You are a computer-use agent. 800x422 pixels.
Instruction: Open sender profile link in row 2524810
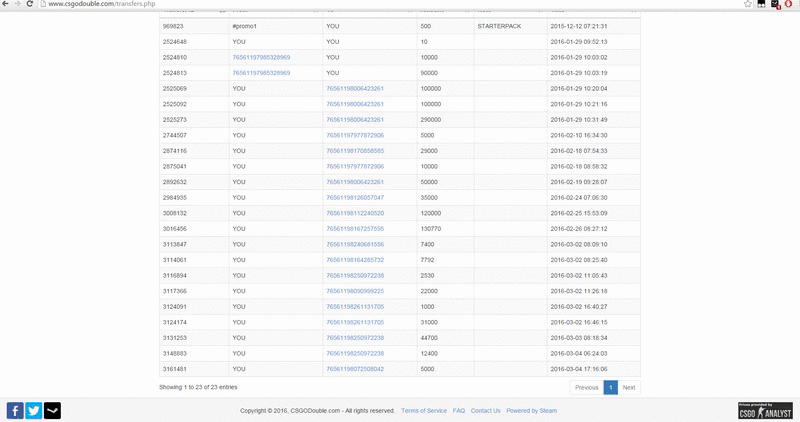(261, 57)
